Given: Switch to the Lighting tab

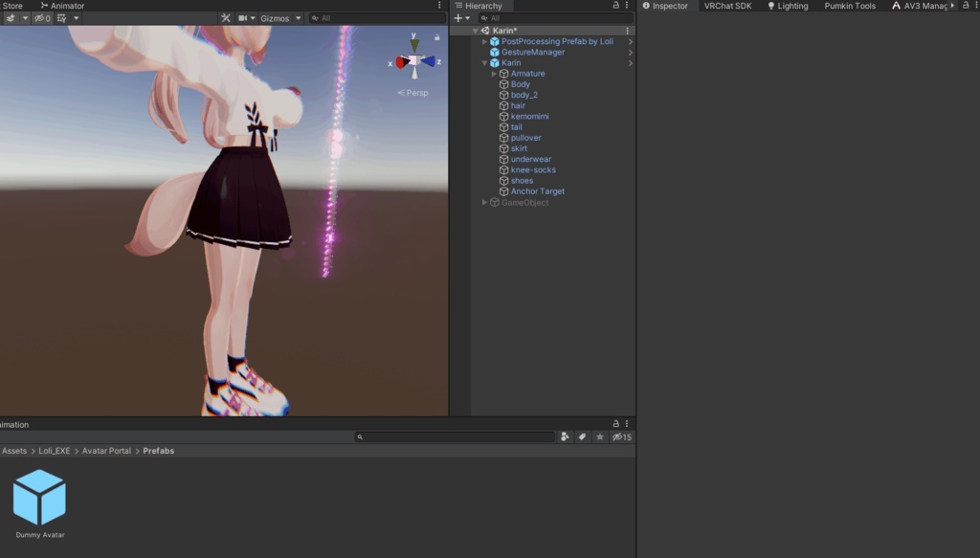Looking at the screenshot, I should [789, 6].
